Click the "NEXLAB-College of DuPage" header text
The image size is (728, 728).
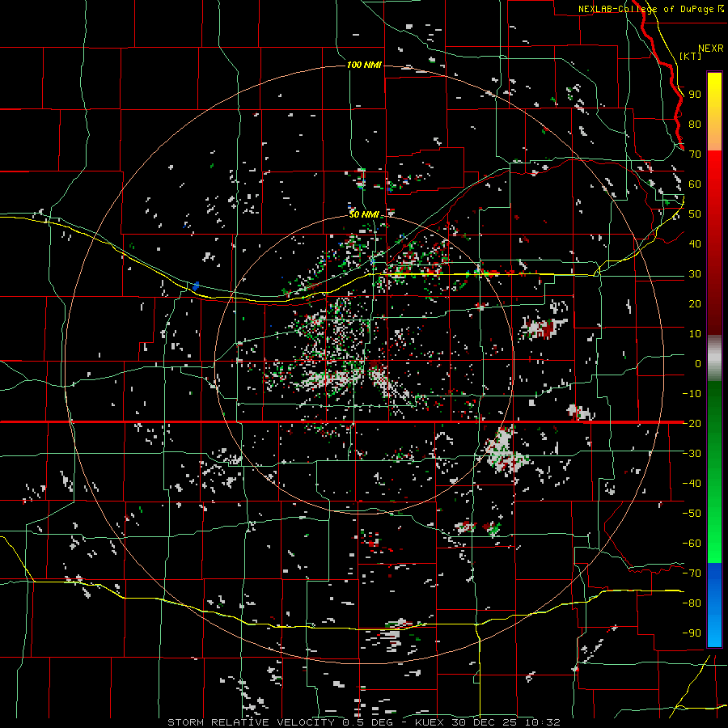[647, 9]
